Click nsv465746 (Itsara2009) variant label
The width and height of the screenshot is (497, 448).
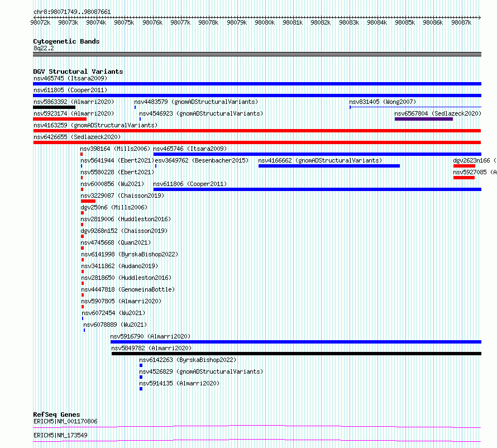pos(190,149)
